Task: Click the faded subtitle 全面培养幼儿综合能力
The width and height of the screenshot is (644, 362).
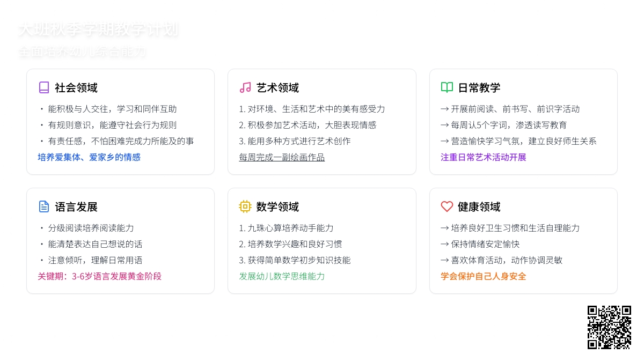Action: pos(82,52)
